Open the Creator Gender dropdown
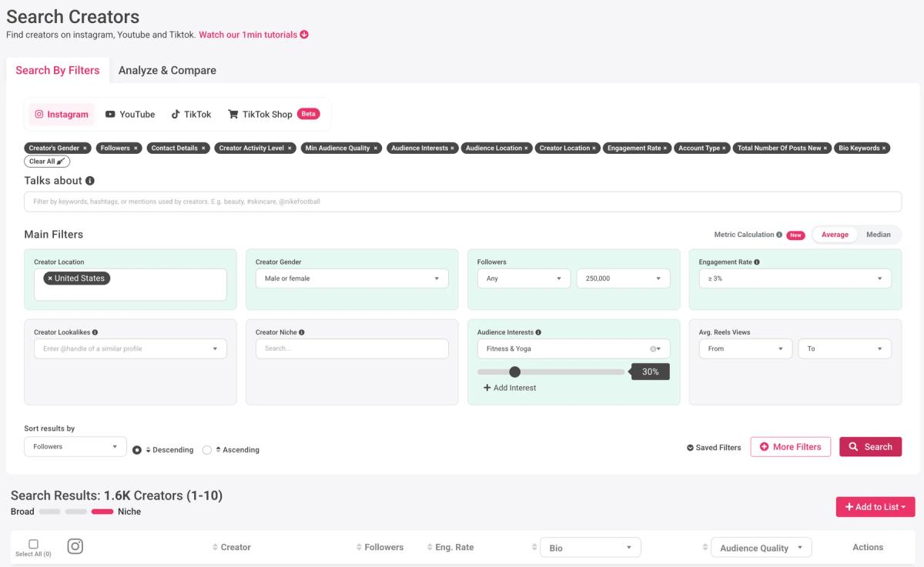 (x=352, y=278)
